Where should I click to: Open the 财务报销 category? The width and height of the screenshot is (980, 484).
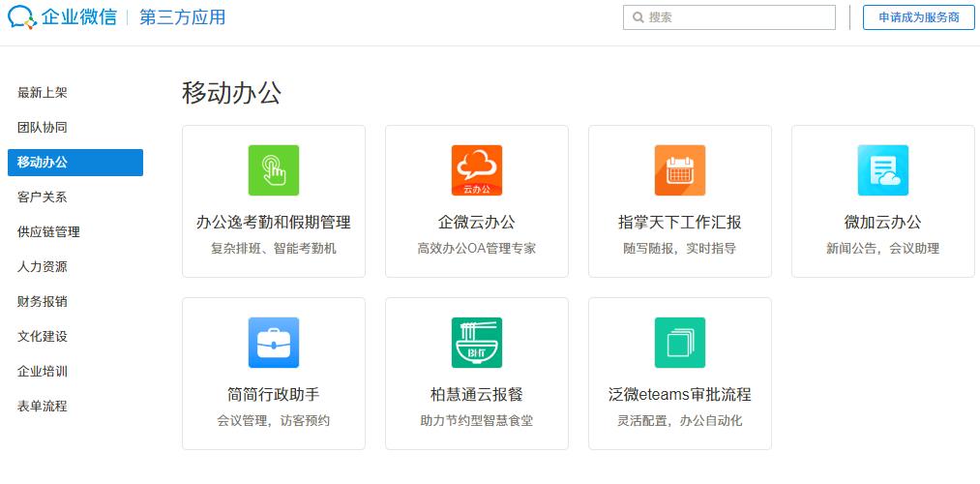tap(43, 302)
